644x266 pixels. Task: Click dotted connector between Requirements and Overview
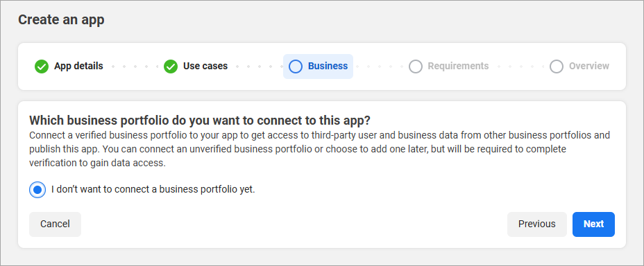click(520, 66)
